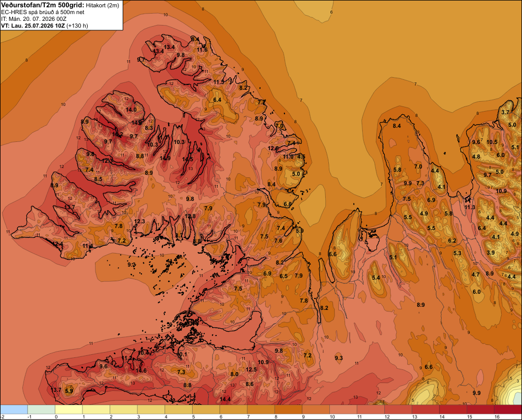The image size is (522, 420).
Task: Select the pale green legend swatch between -1 and 0
Action: [41, 410]
